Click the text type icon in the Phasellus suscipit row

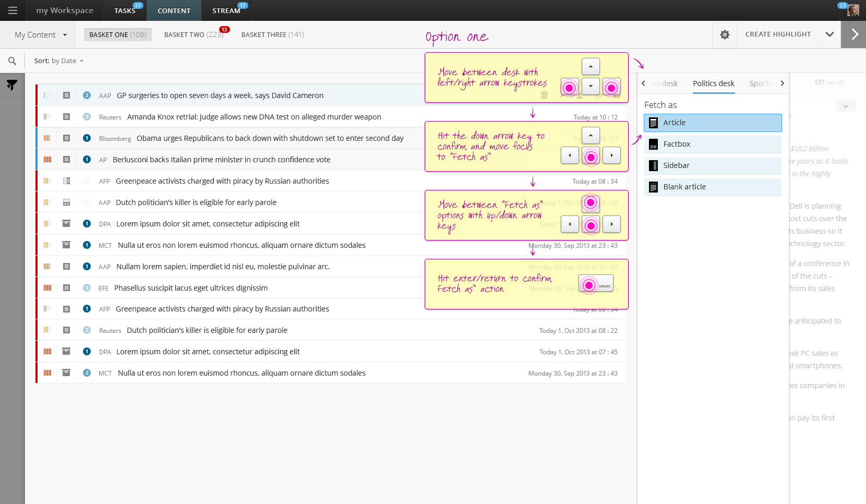(x=66, y=288)
